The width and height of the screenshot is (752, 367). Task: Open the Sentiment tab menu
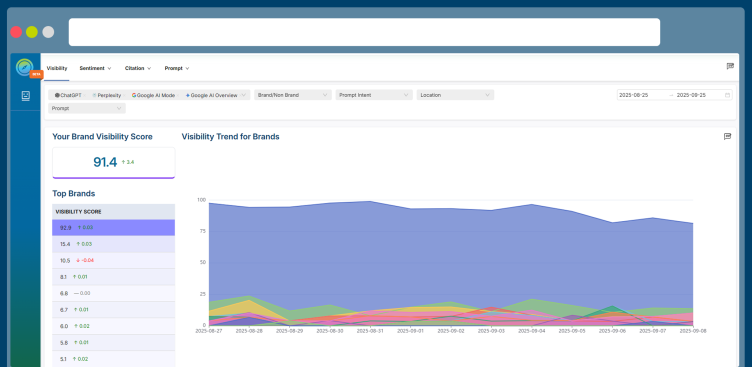[x=95, y=68]
